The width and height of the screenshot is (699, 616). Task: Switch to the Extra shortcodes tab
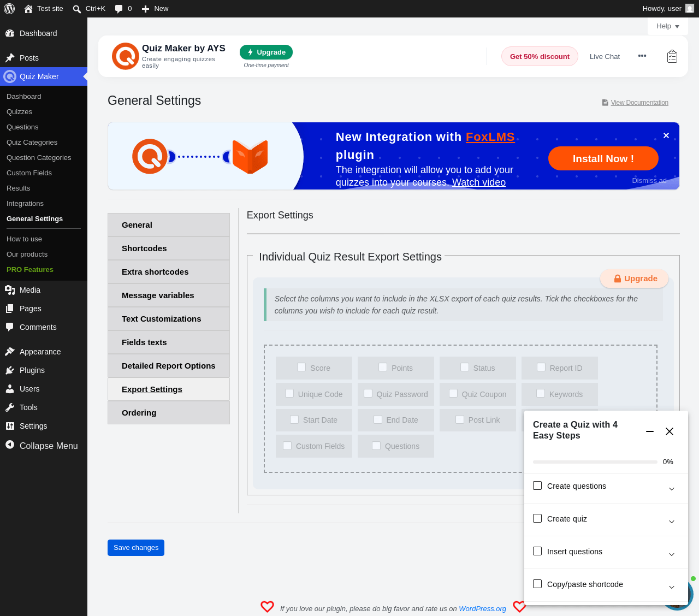[169, 272]
